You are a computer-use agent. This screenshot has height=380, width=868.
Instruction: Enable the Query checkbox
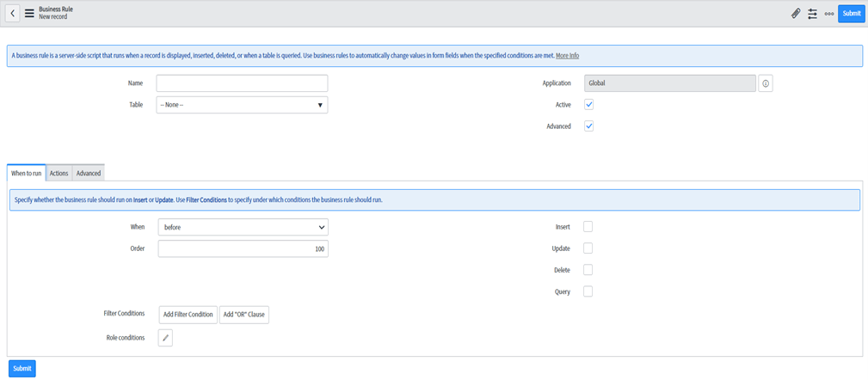pyautogui.click(x=588, y=291)
